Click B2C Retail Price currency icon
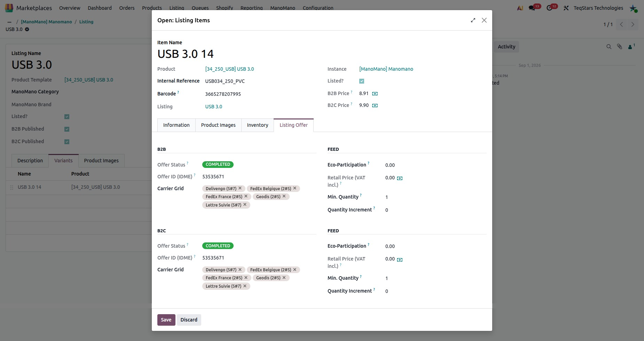 click(400, 260)
